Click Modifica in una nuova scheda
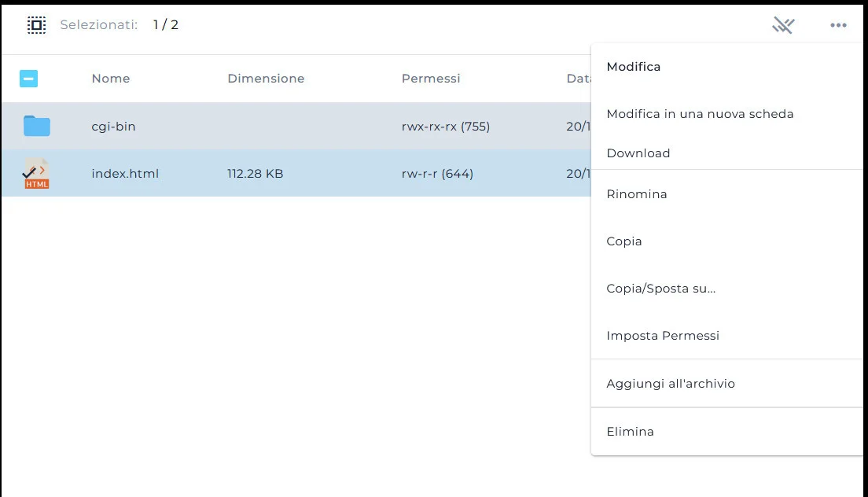The image size is (868, 497). pos(700,113)
